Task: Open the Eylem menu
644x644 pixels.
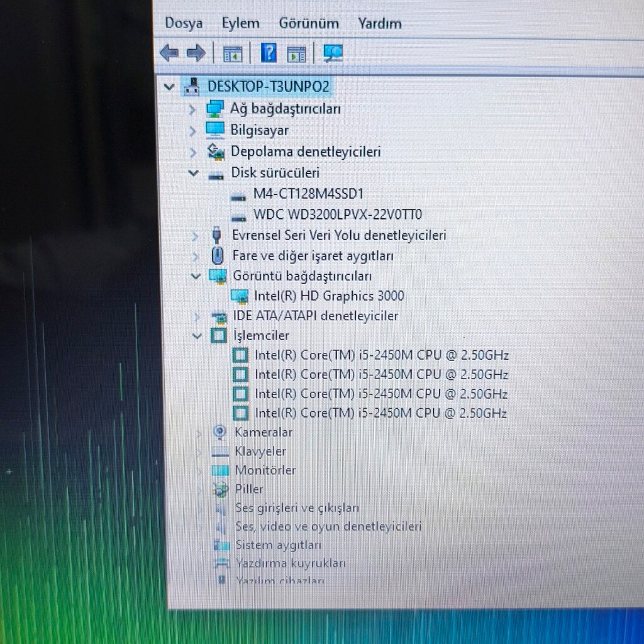Action: pyautogui.click(x=240, y=23)
